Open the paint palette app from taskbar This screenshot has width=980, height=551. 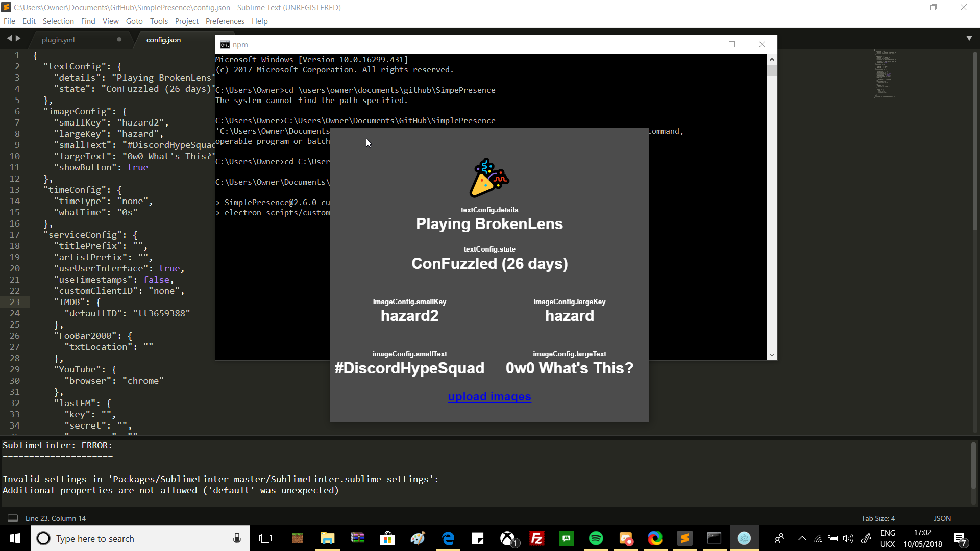click(x=418, y=538)
